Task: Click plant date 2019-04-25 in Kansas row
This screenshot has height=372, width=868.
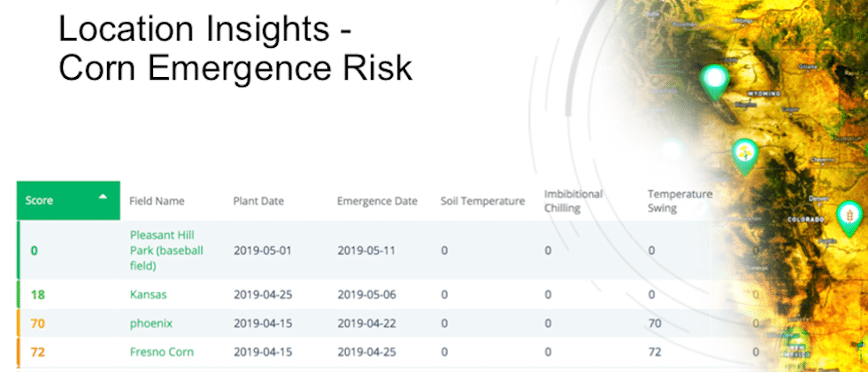Action: point(263,294)
